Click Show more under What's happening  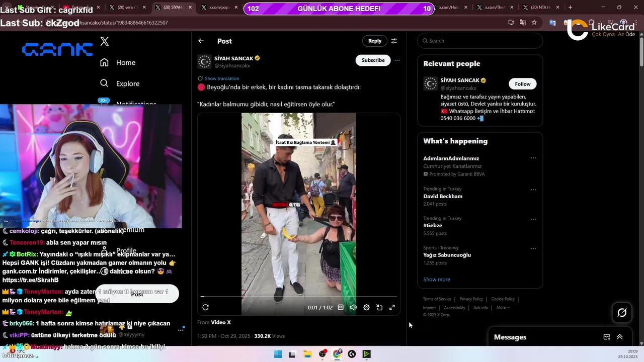437,280
